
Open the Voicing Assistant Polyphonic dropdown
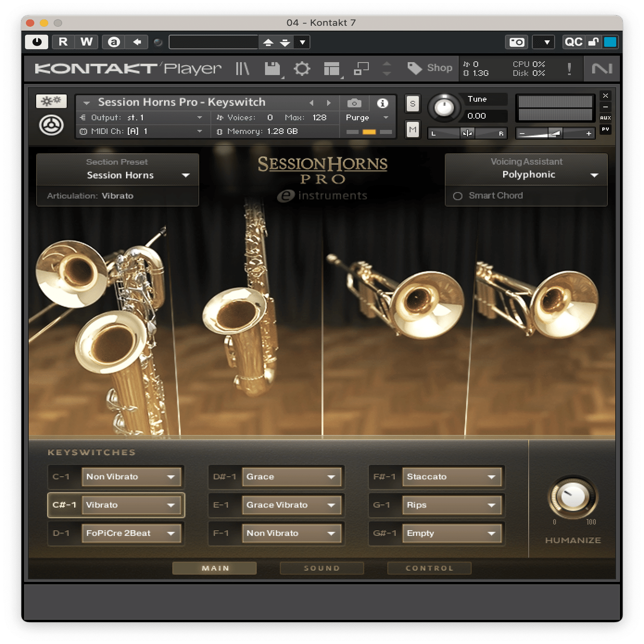point(526,175)
